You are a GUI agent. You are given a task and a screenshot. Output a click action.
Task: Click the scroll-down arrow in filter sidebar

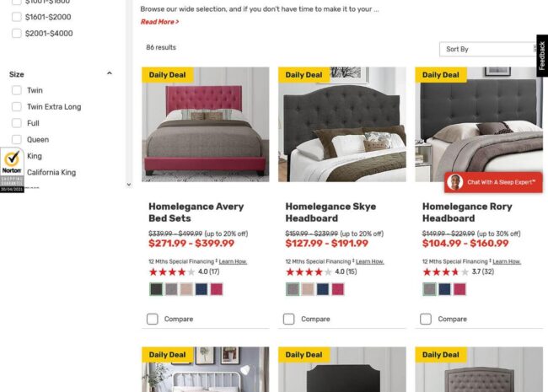click(129, 185)
